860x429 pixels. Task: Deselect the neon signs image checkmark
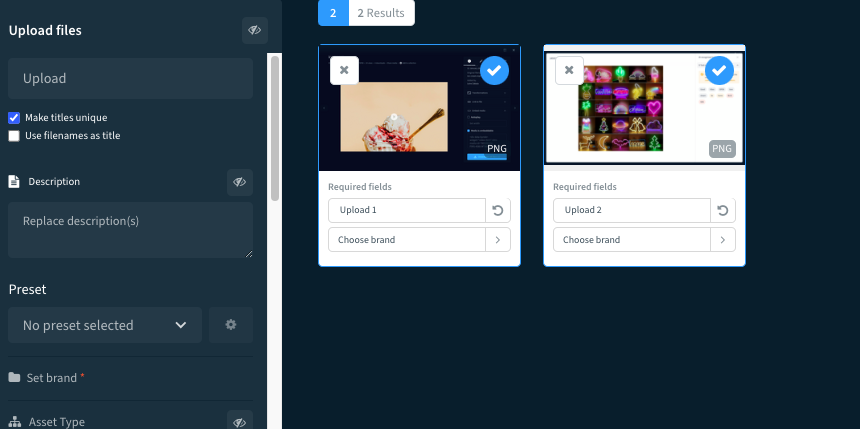click(719, 70)
